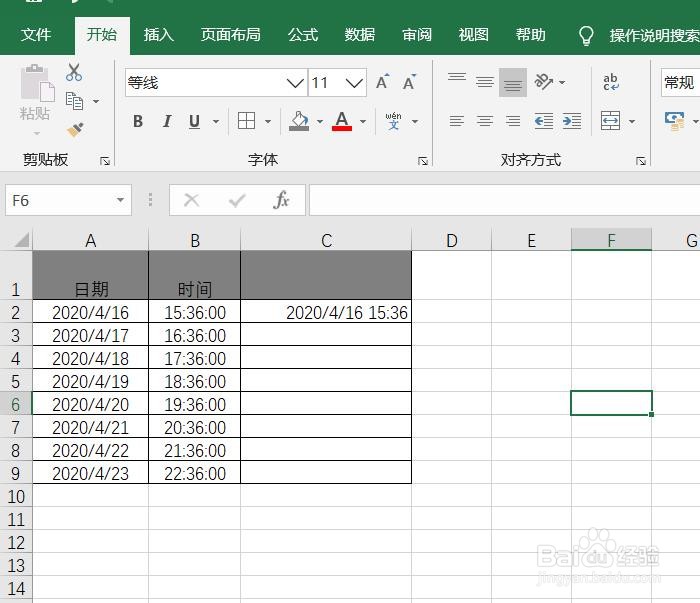Click the formula bar input field

pos(504,200)
